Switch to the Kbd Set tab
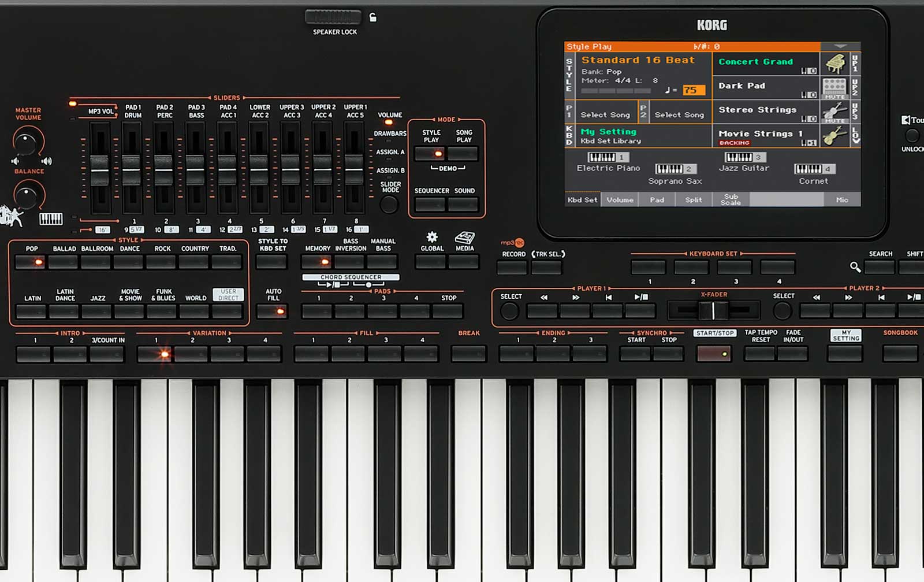 582,199
